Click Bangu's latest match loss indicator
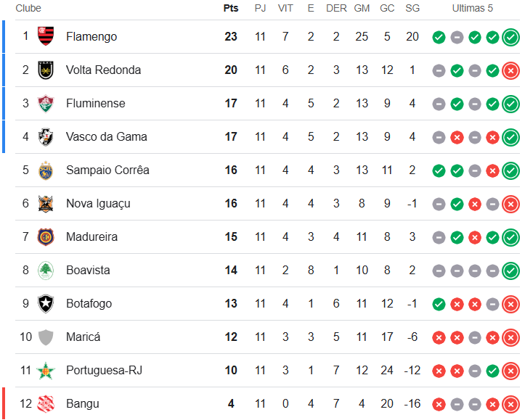Screen dimensions: 525x420 [x=510, y=404]
